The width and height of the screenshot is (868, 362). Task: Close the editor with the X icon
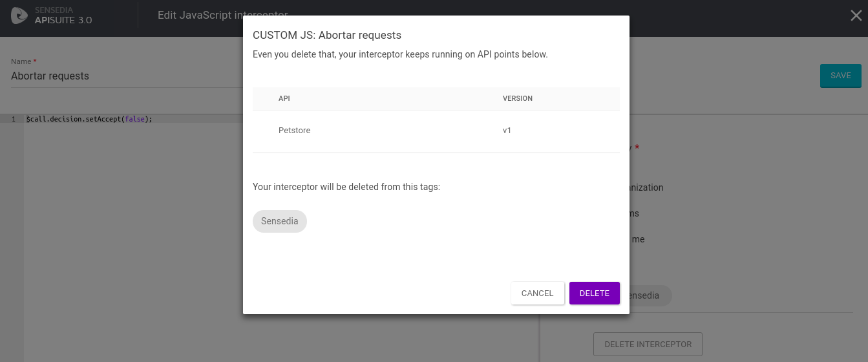[856, 16]
